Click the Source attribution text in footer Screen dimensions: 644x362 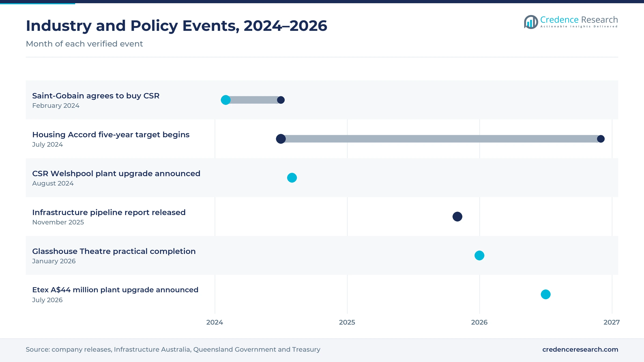[x=173, y=349]
